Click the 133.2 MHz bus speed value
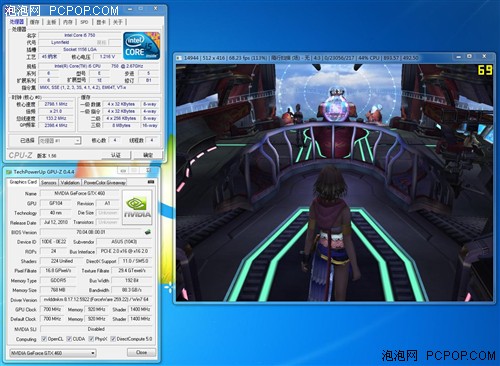Screen dimensions: 500x366 pyautogui.click(x=56, y=118)
